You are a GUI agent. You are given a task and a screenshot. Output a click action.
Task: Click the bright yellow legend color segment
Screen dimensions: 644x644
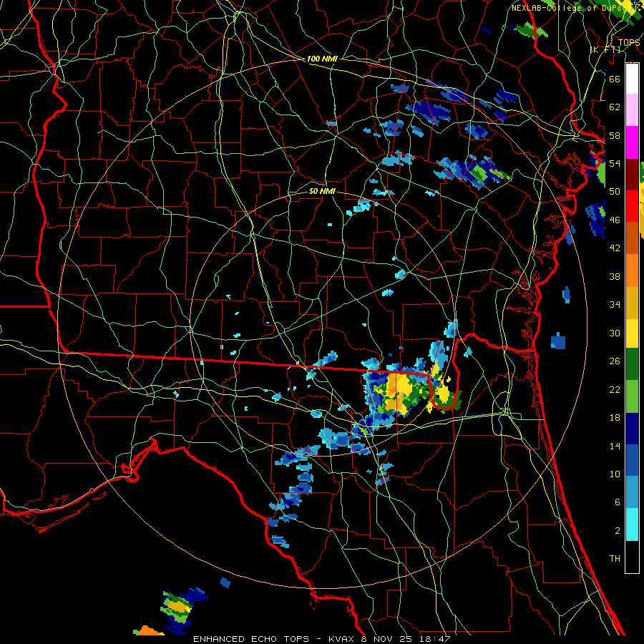(632, 333)
